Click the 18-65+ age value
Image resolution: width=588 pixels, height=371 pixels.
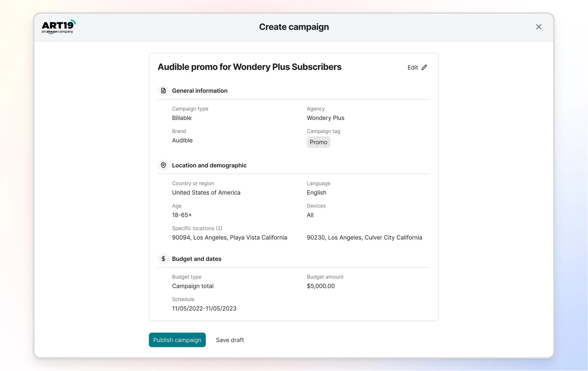pyautogui.click(x=182, y=215)
